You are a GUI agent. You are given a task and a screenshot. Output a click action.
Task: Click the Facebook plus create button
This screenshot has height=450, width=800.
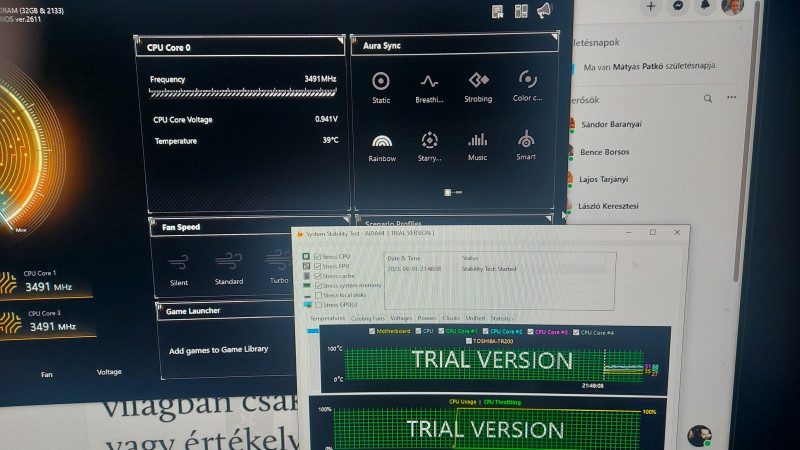point(651,7)
